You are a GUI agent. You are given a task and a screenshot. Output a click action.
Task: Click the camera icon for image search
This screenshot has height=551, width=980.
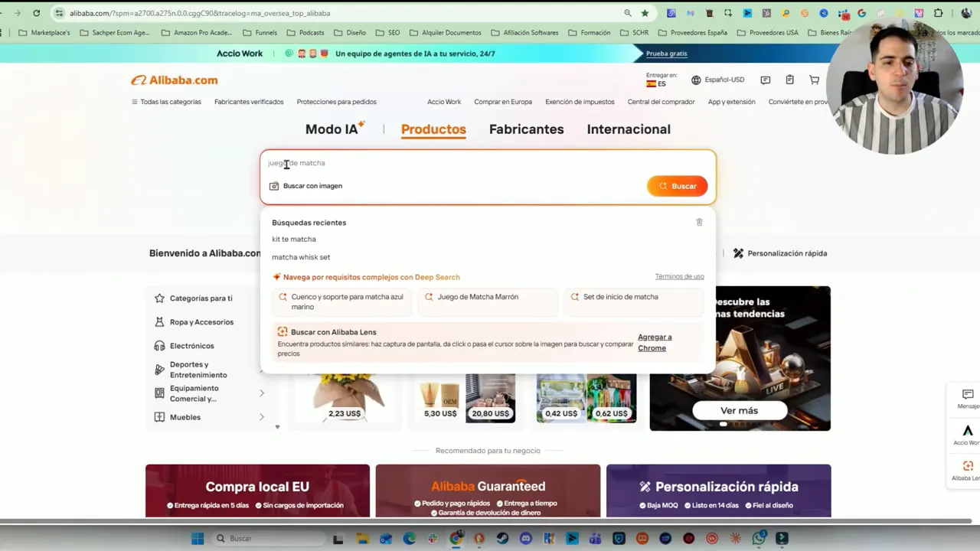274,186
